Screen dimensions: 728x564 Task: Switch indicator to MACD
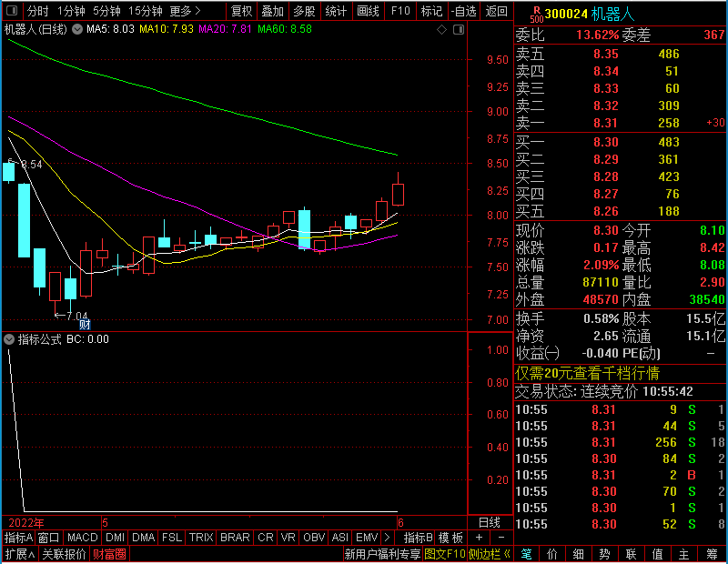click(82, 538)
